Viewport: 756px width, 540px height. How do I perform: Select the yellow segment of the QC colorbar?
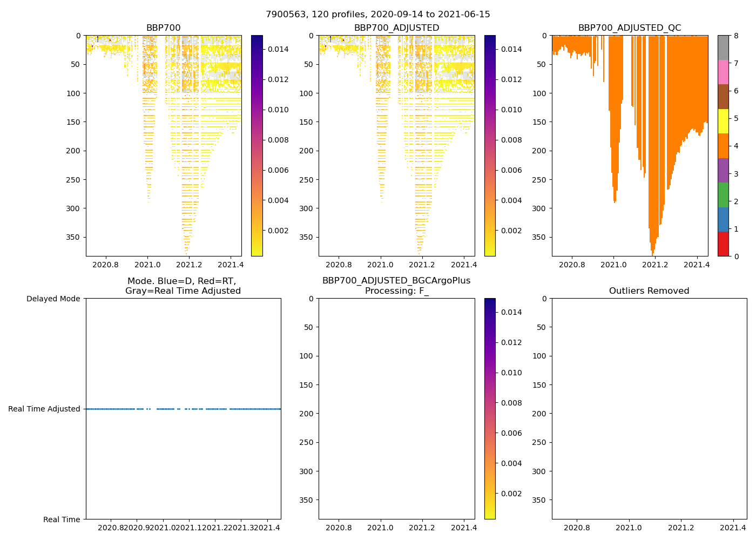723,121
